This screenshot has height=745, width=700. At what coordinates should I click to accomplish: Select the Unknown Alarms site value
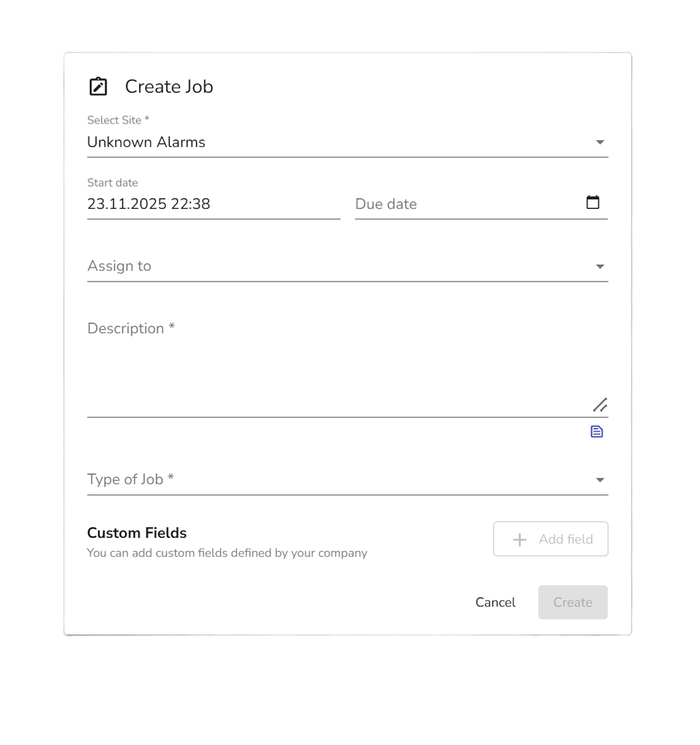[x=146, y=142]
